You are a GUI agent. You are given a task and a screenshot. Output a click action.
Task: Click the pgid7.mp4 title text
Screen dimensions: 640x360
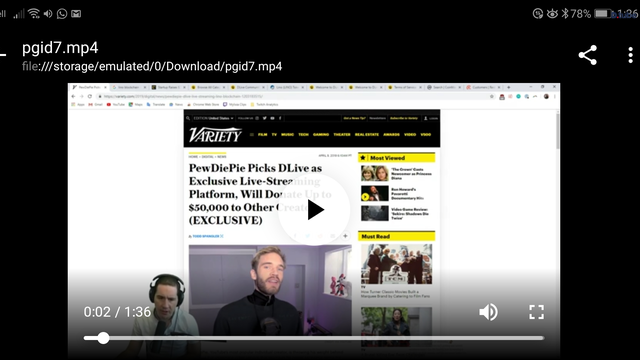(x=60, y=48)
